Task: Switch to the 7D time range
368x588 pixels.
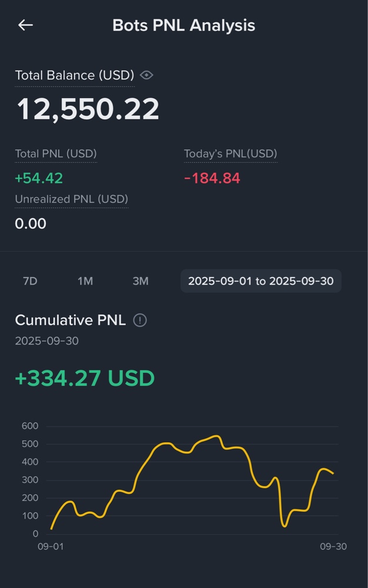Action: (x=30, y=281)
